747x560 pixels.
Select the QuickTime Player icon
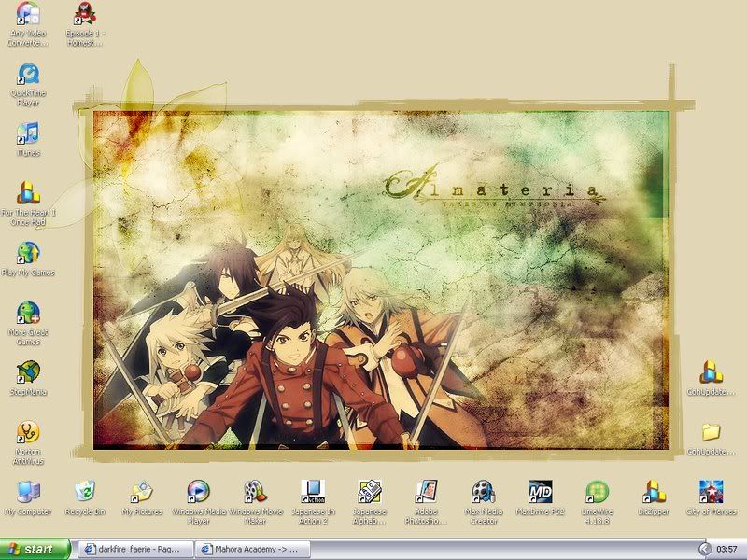click(28, 75)
